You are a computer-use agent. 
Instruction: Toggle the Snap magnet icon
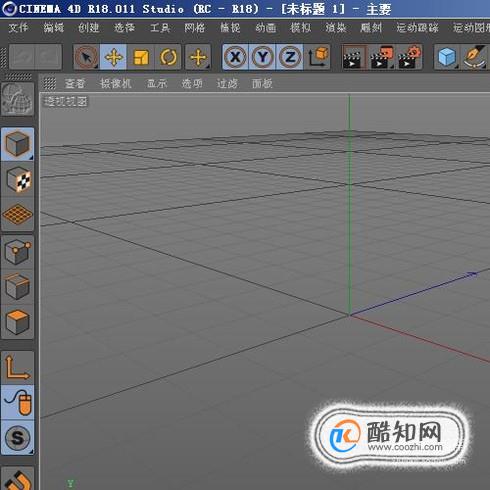coord(18,479)
